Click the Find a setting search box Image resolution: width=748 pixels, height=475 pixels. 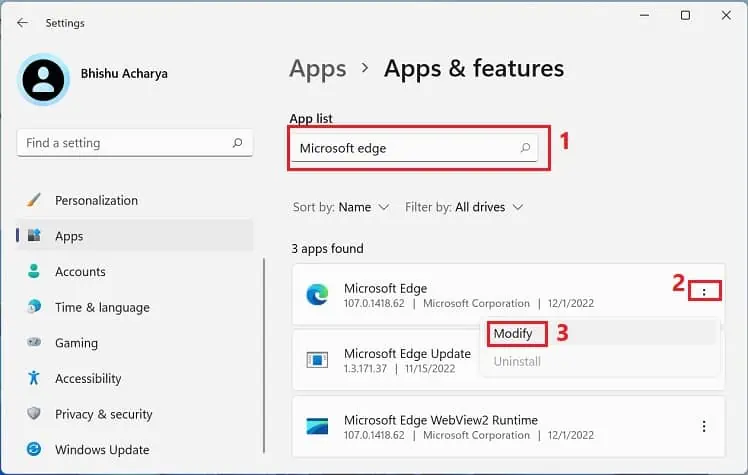(125, 143)
